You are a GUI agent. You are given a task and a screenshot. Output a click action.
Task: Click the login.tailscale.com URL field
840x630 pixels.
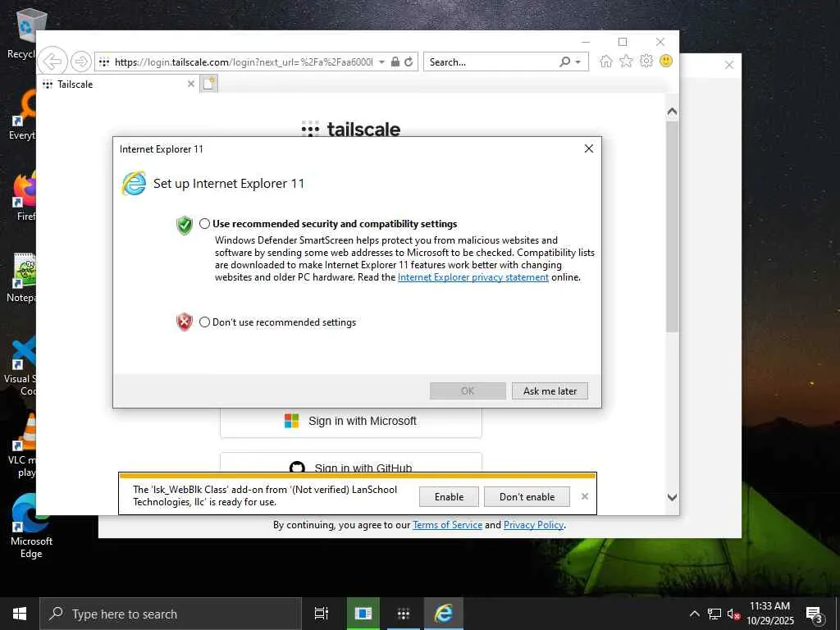[244, 62]
